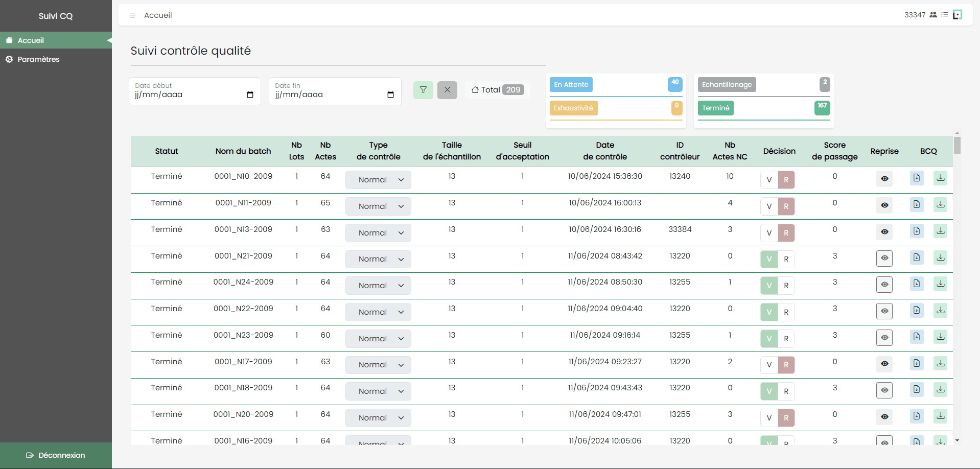
Task: Open the hamburger menu beside Accueil
Action: click(133, 15)
